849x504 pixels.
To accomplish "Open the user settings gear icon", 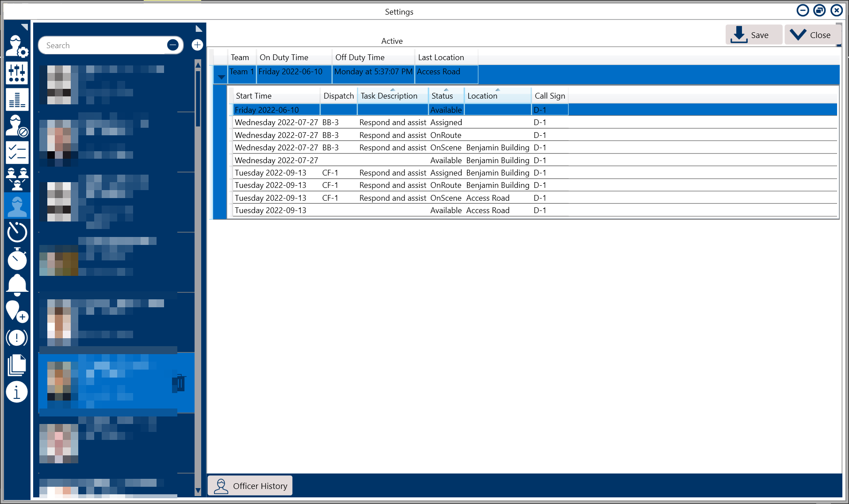I will 17,46.
